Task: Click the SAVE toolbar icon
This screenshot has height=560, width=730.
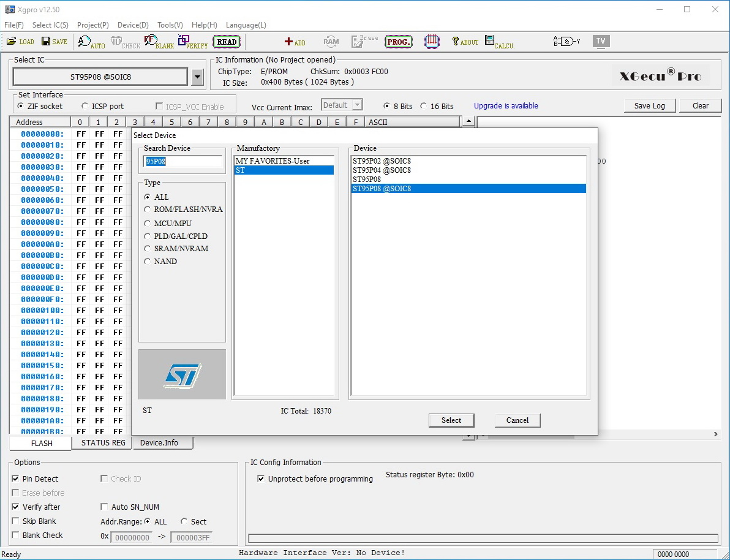Action: (54, 42)
